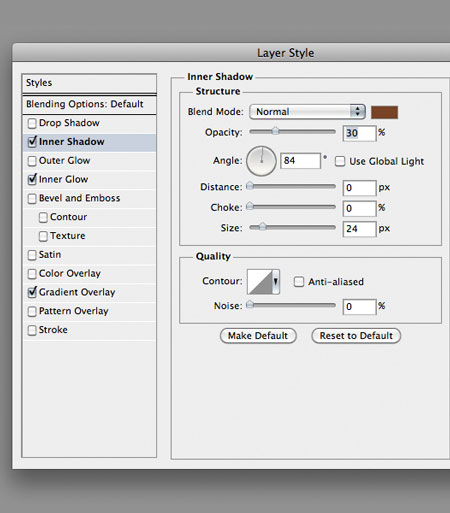The height and width of the screenshot is (513, 450).
Task: Tick the Contour sub-option checkbox
Action: [x=43, y=218]
